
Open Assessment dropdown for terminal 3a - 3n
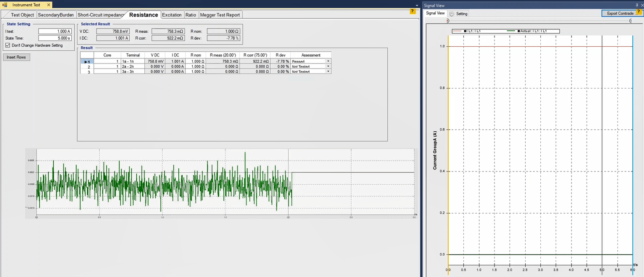pos(328,71)
